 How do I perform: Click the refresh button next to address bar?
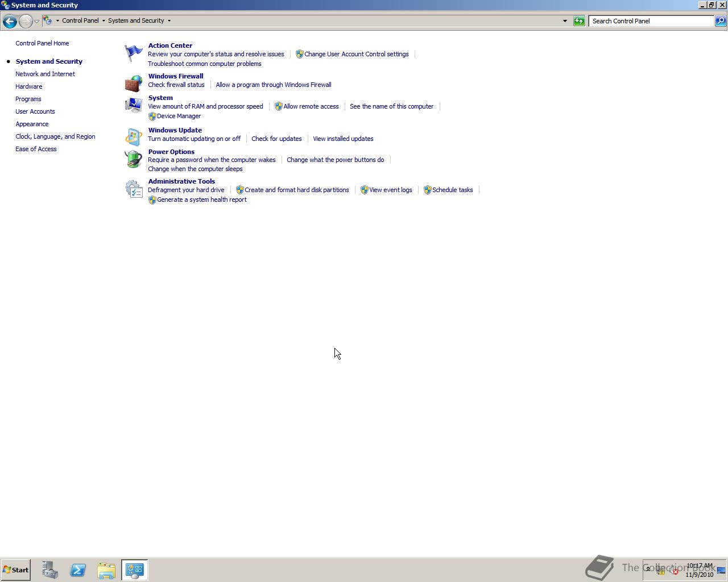point(579,21)
